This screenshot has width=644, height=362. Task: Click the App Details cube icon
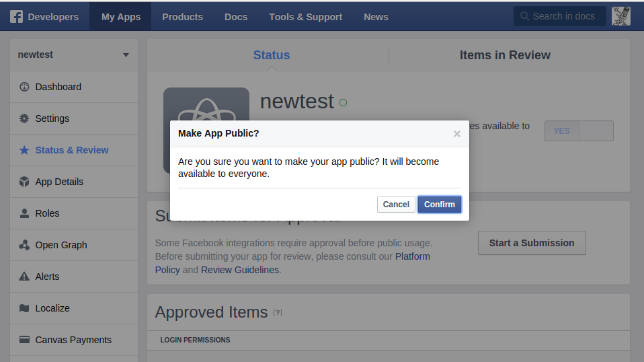pos(24,182)
